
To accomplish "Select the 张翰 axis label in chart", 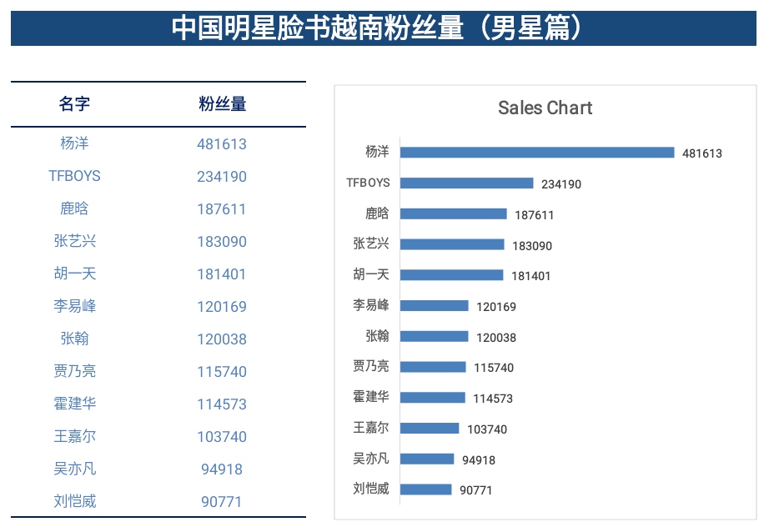I will pyautogui.click(x=377, y=337).
